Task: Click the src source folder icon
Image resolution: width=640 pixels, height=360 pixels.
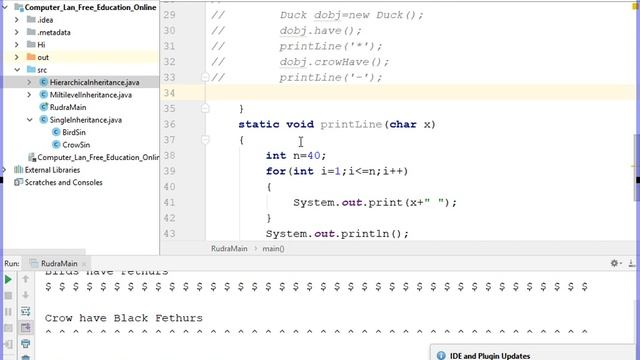Action: [31, 69]
